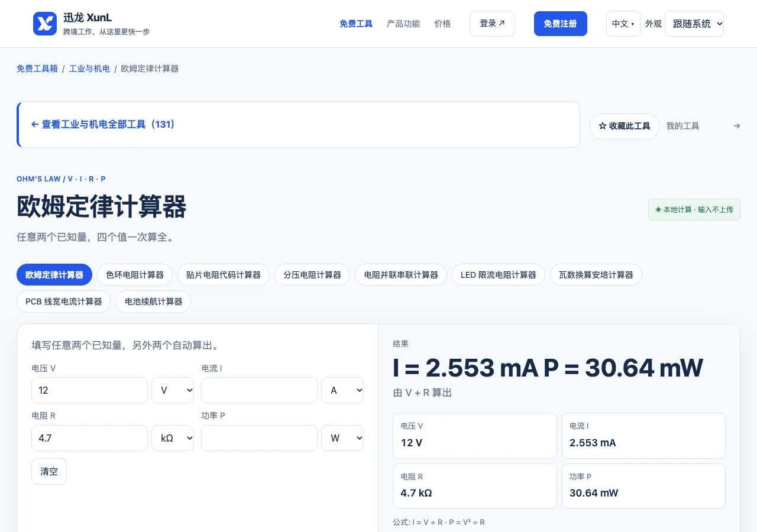Open 查看工业与机电全部工具（131）link

click(x=299, y=125)
